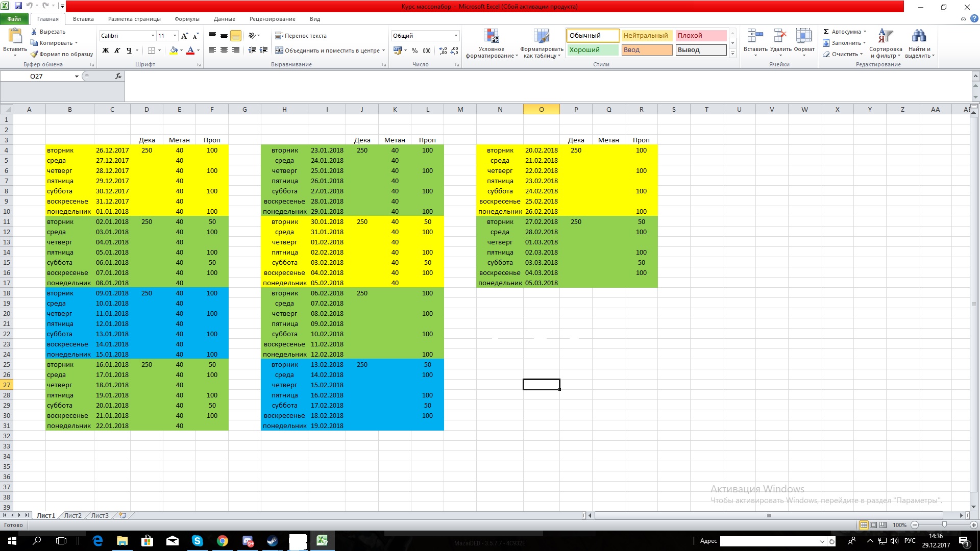Click the Format Painter (Формат по образцу) brush
980x551 pixels.
35,54
